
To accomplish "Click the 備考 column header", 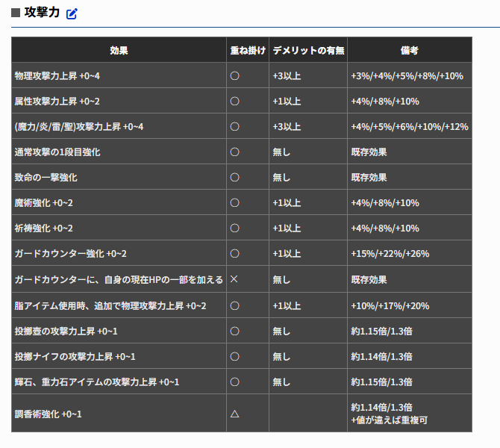I will point(410,51).
